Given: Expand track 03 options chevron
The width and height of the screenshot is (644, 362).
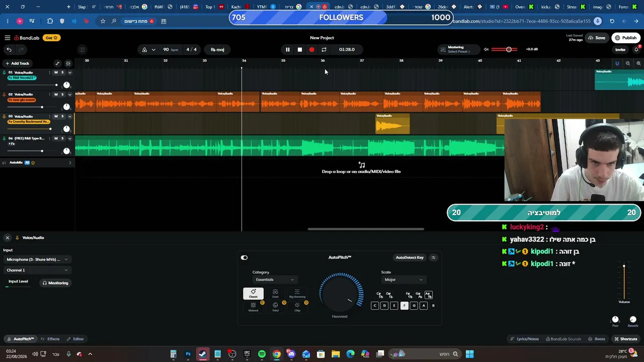Looking at the screenshot, I should tap(69, 116).
